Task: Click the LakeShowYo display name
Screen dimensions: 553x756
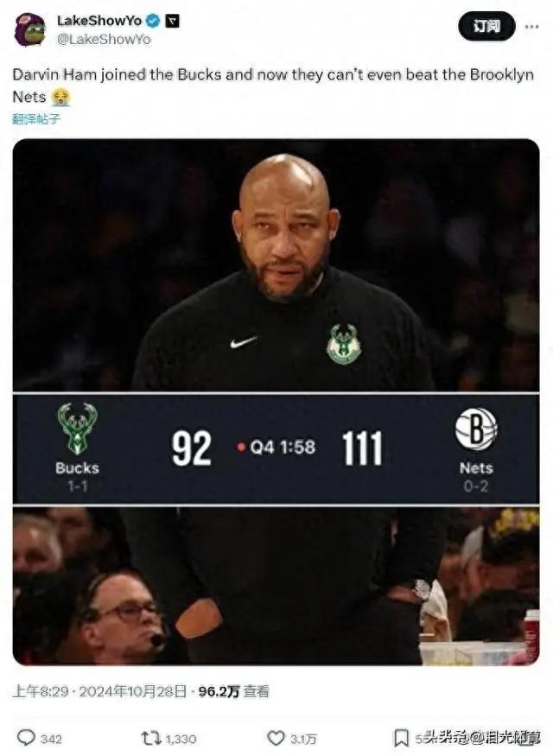Action: coord(99,20)
